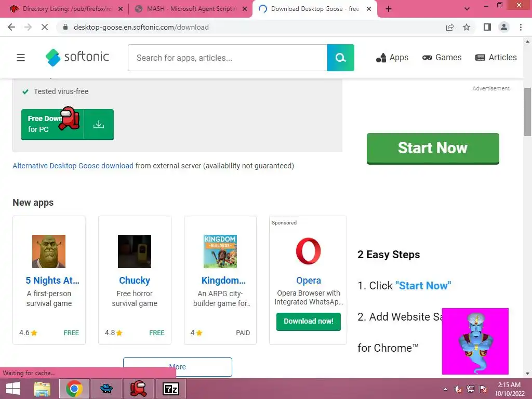
Task: Click the padlock site info icon
Action: point(66,27)
